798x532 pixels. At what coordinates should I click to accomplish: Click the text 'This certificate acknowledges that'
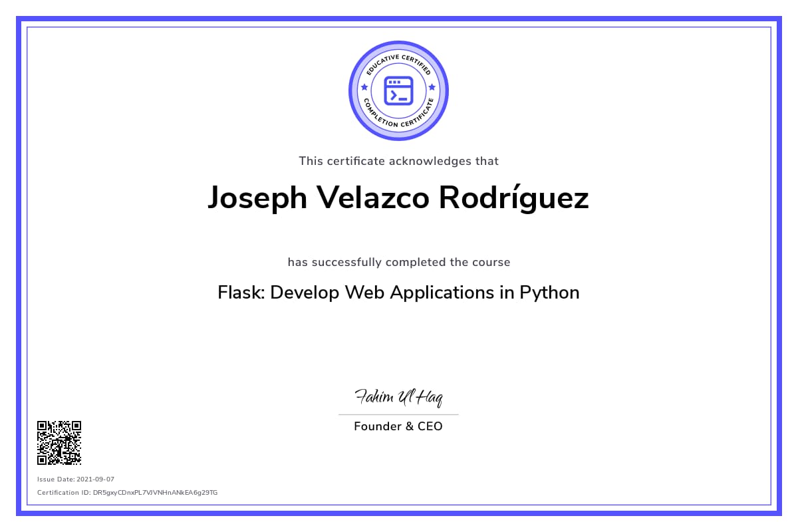[x=398, y=161]
